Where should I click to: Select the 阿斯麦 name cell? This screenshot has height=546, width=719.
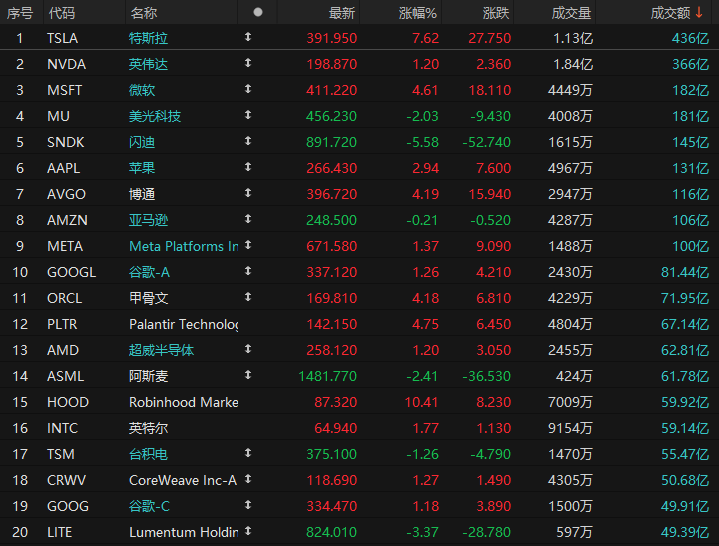148,376
